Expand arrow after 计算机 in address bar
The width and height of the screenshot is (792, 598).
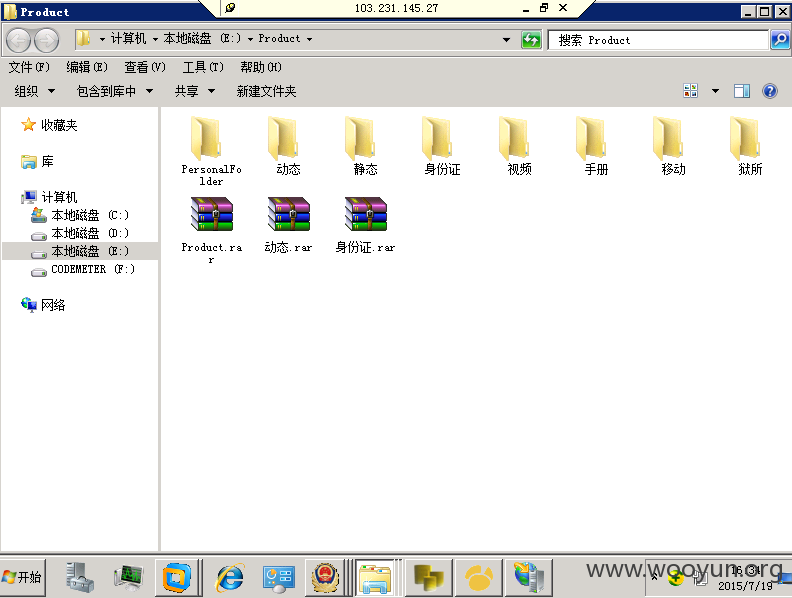[x=155, y=39]
